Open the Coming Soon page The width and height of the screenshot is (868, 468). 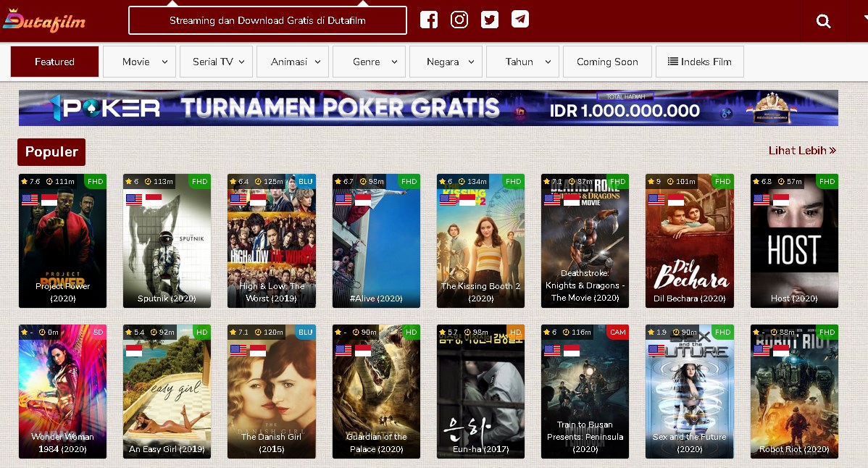607,62
